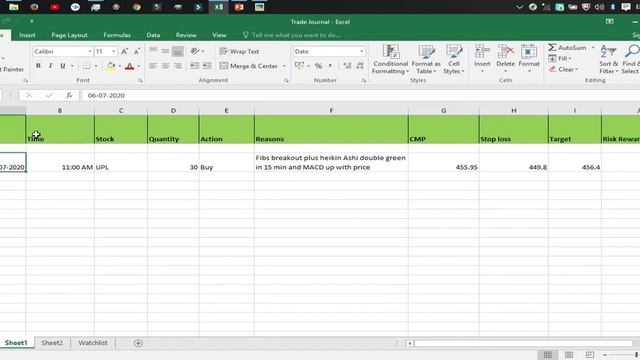Screen dimensions: 640x360
Task: Switch to Sheet2 tab
Action: tap(52, 343)
